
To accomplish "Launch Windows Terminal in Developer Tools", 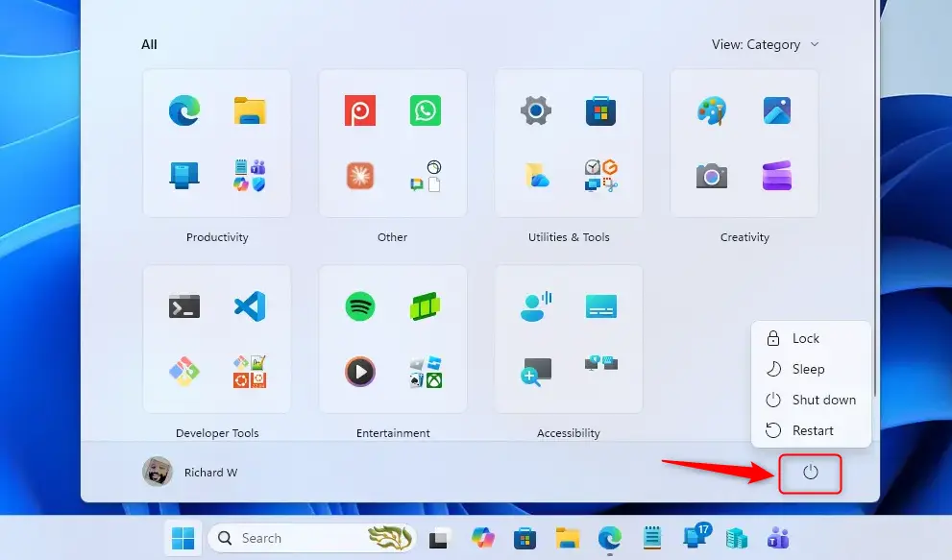I will click(184, 306).
